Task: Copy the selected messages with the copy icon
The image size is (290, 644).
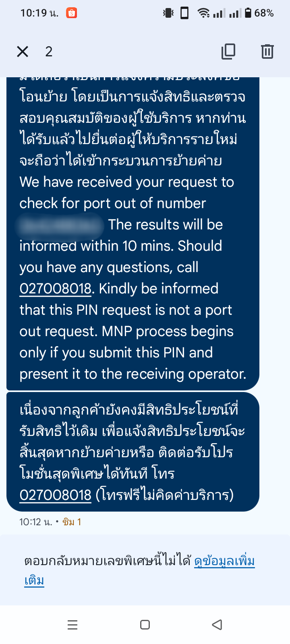Action: (x=228, y=52)
